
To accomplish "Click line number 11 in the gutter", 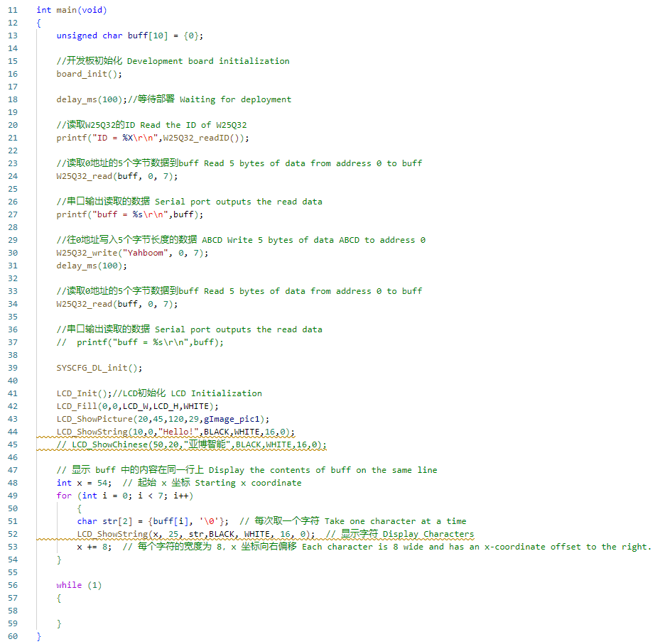I will [x=13, y=10].
